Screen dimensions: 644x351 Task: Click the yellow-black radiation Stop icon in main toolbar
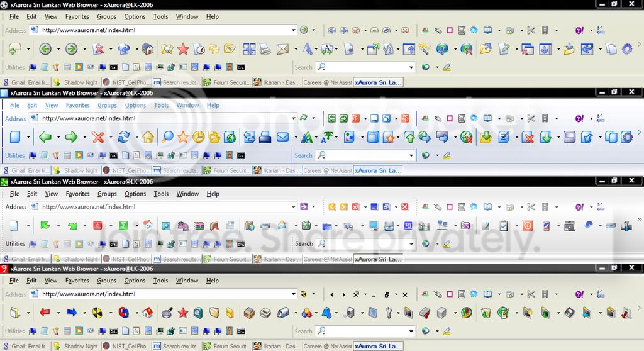[x=97, y=313]
